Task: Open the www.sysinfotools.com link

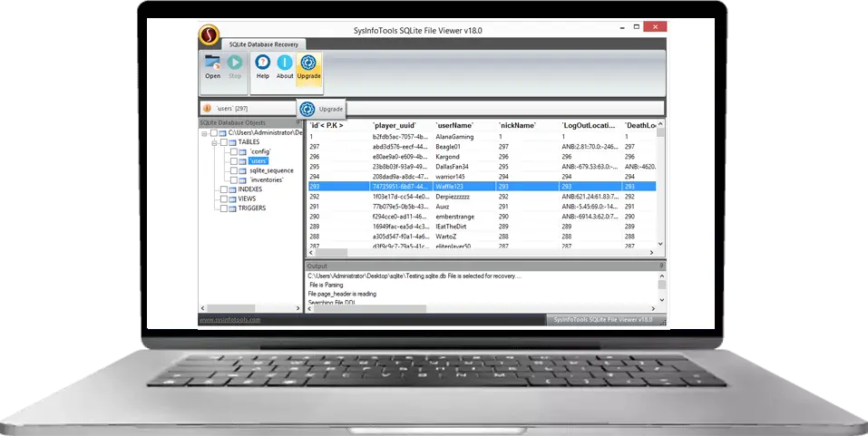Action: click(x=229, y=320)
